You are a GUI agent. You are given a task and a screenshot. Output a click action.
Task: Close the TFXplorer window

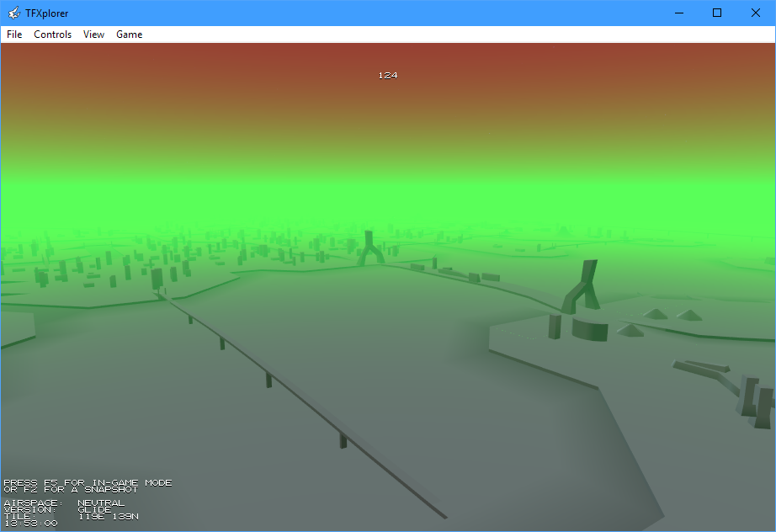tap(755, 13)
